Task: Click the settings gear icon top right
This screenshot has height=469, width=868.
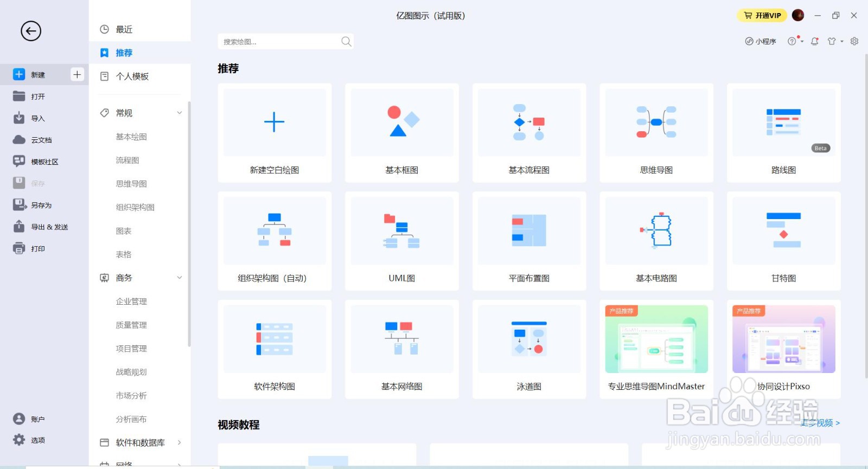Action: pos(854,41)
